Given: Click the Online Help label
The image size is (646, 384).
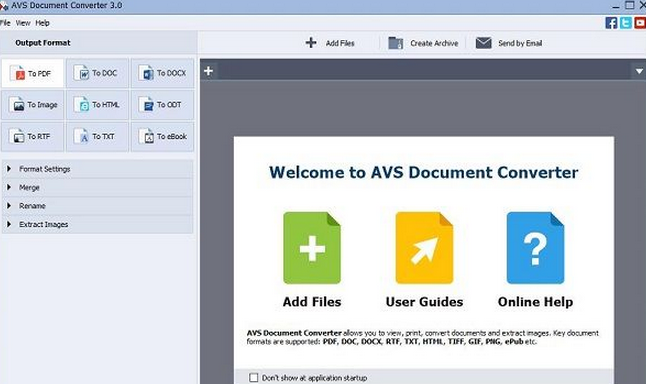Looking at the screenshot, I should (535, 302).
